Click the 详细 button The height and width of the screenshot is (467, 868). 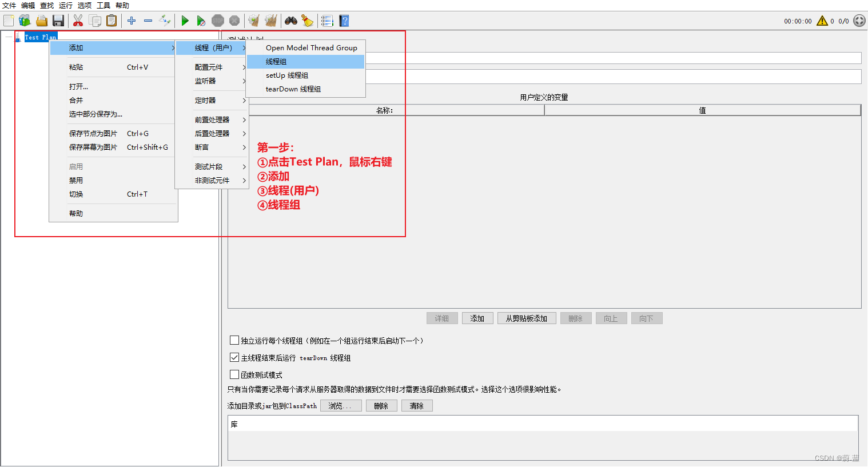[442, 318]
